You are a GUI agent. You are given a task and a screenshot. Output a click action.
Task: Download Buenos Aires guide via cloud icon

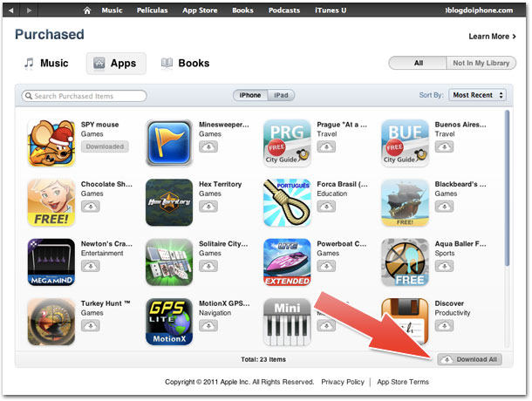pyautogui.click(x=444, y=147)
